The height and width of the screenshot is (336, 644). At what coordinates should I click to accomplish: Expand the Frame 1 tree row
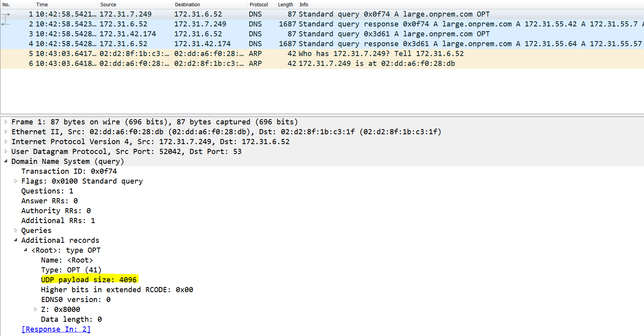pyautogui.click(x=6, y=122)
